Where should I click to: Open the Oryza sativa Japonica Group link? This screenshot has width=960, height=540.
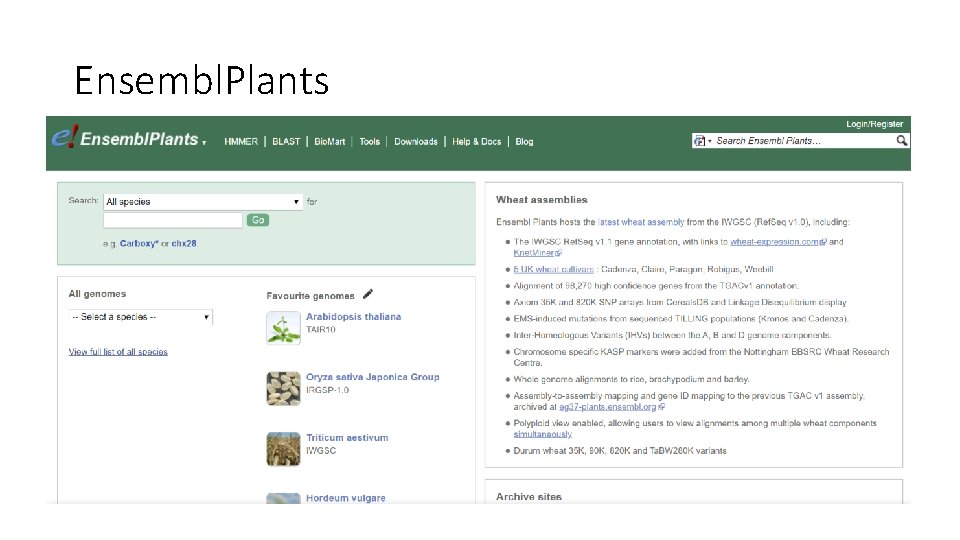pos(372,377)
